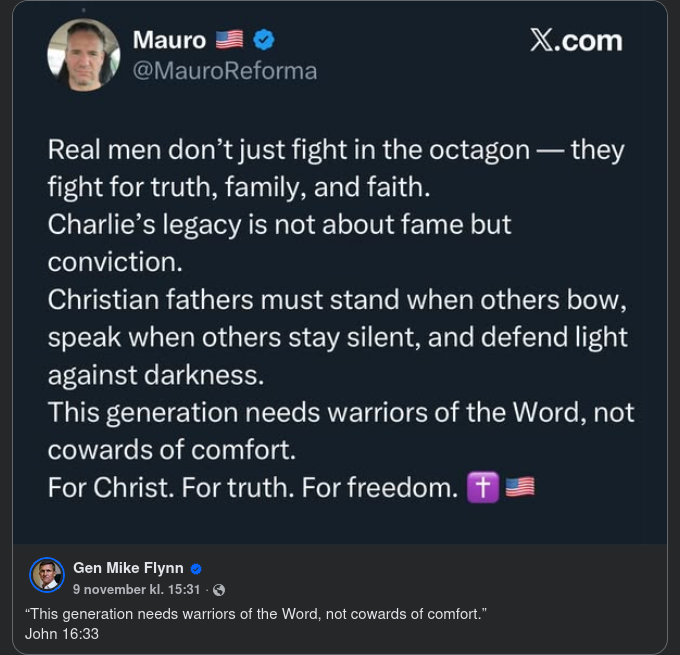The width and height of the screenshot is (680, 655).
Task: Click the globe public-audience icon
Action: 219,590
